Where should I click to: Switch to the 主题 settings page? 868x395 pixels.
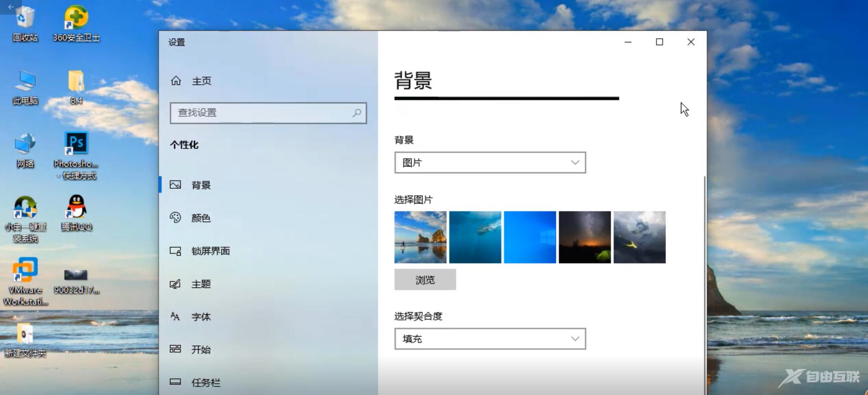point(268,284)
